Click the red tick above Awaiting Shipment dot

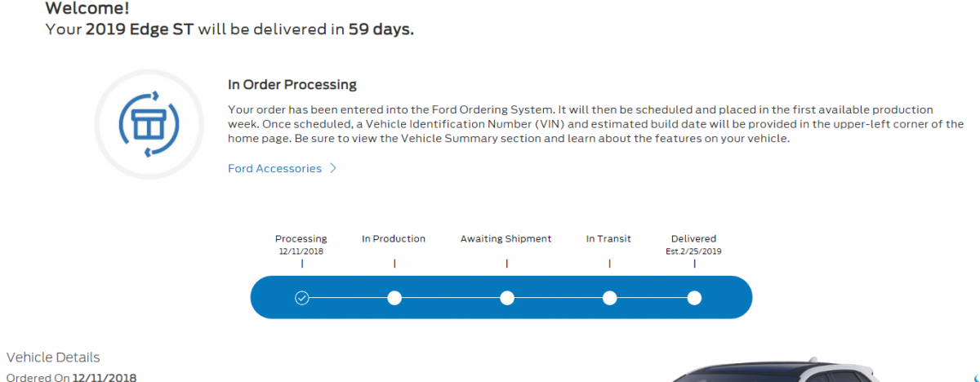(x=506, y=264)
